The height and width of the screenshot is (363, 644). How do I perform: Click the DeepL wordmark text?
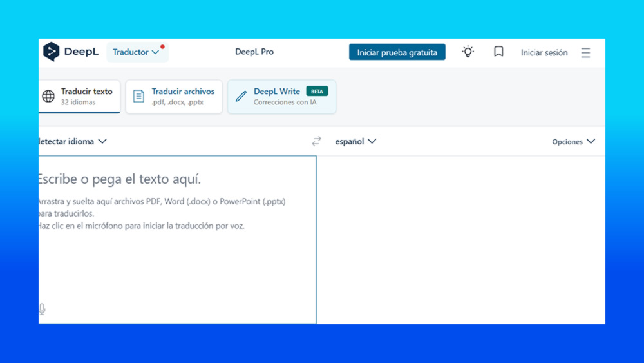(x=81, y=52)
